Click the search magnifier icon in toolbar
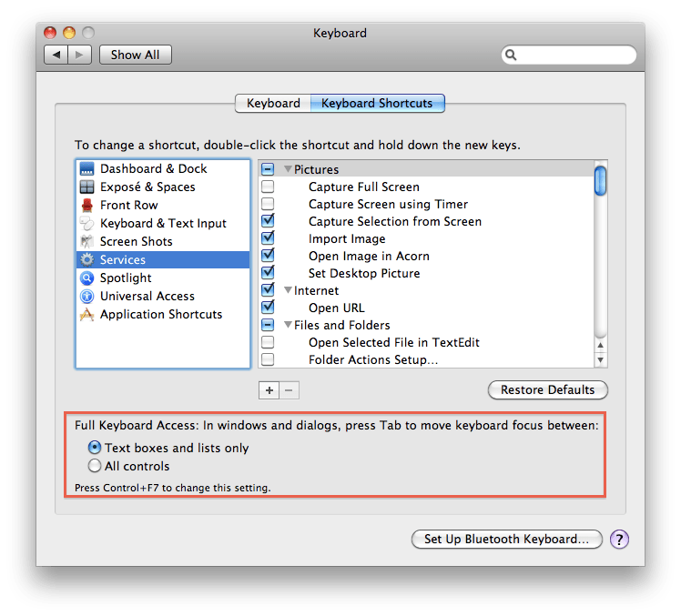This screenshot has width=681, height=616. click(x=511, y=56)
